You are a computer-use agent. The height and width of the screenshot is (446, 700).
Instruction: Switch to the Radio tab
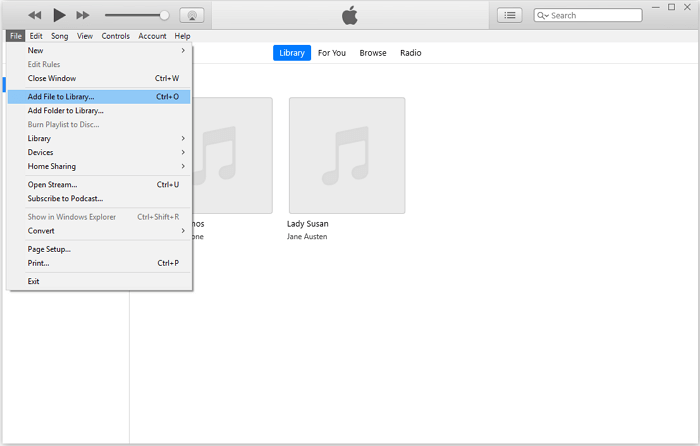tap(411, 53)
